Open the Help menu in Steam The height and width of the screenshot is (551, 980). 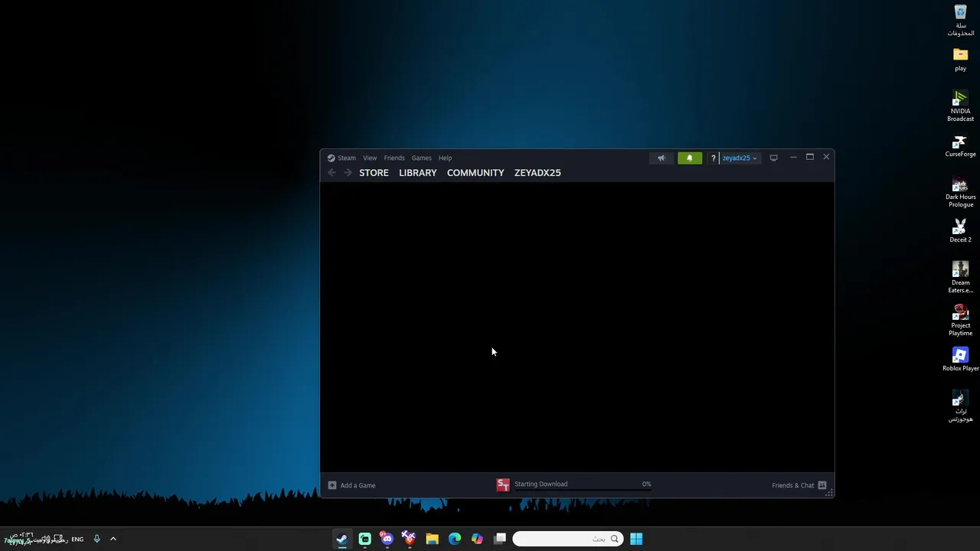click(x=445, y=158)
